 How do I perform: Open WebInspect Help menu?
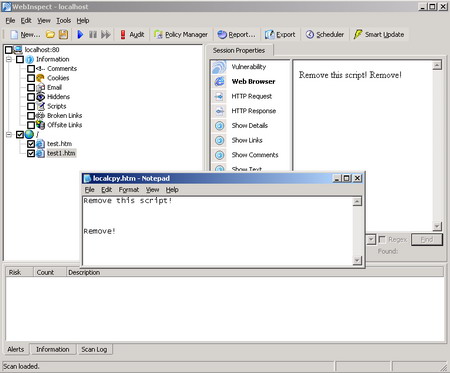83,21
